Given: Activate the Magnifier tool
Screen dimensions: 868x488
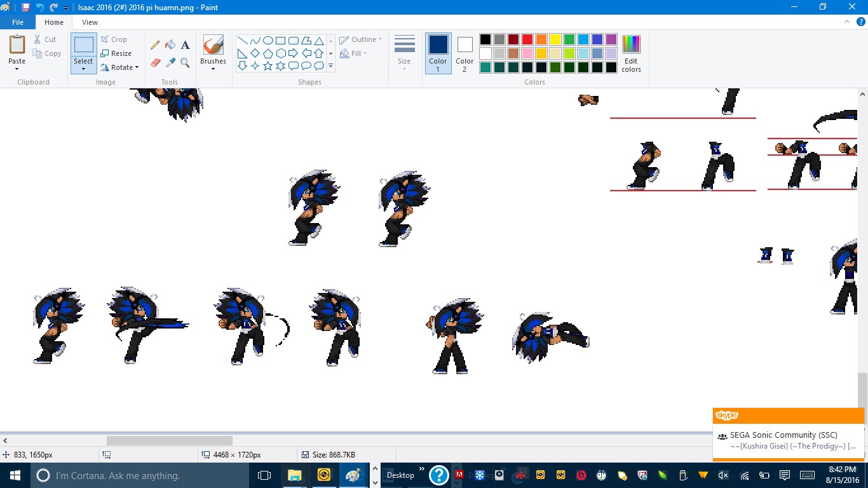Looking at the screenshot, I should [185, 62].
